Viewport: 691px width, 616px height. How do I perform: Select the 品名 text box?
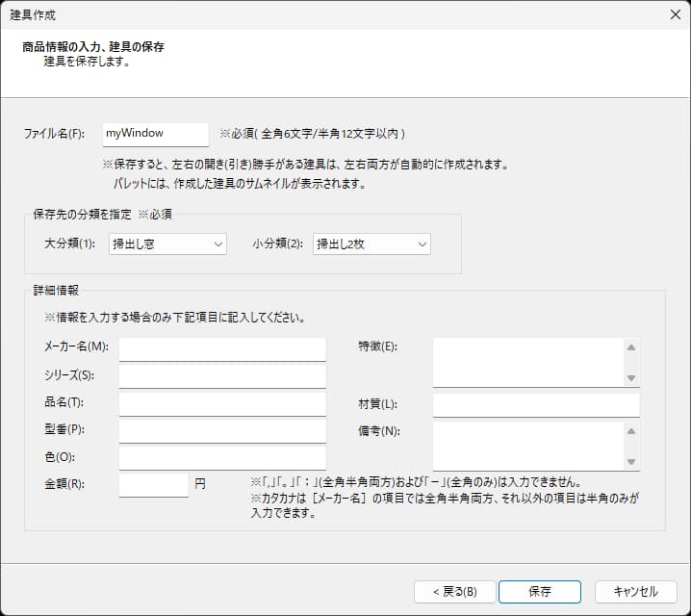[222, 404]
